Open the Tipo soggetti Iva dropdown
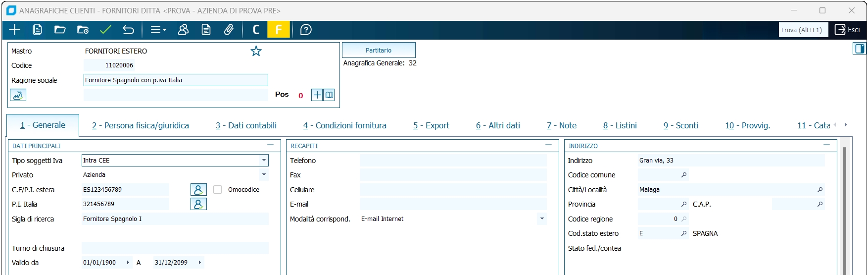868x275 pixels. click(264, 160)
